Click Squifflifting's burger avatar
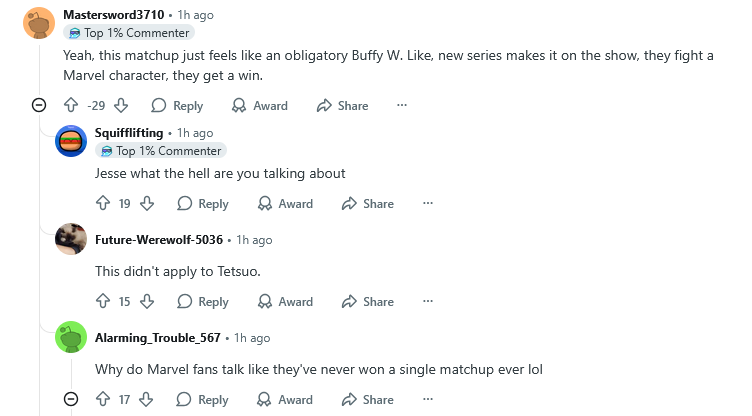 [71, 141]
